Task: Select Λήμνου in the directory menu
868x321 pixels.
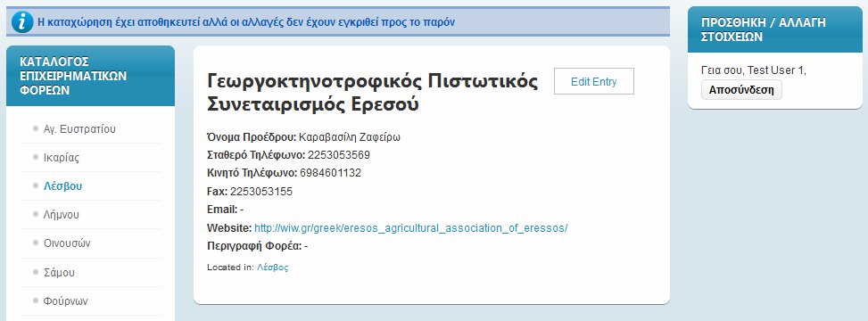Action: coord(62,215)
